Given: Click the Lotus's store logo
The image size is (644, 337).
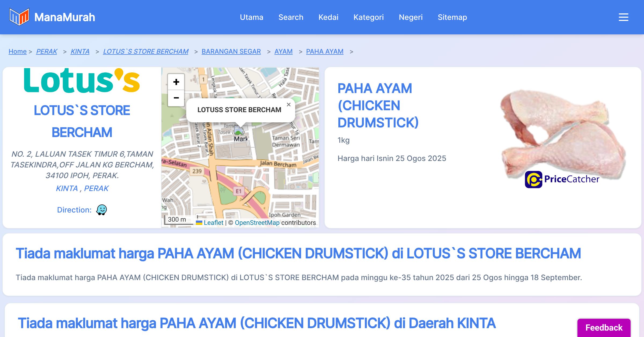Looking at the screenshot, I should pos(82,80).
